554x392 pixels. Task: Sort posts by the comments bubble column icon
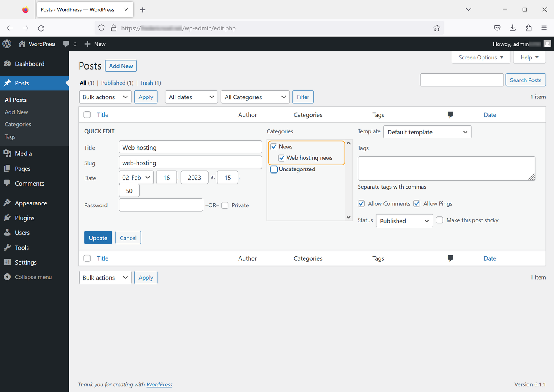click(x=450, y=115)
